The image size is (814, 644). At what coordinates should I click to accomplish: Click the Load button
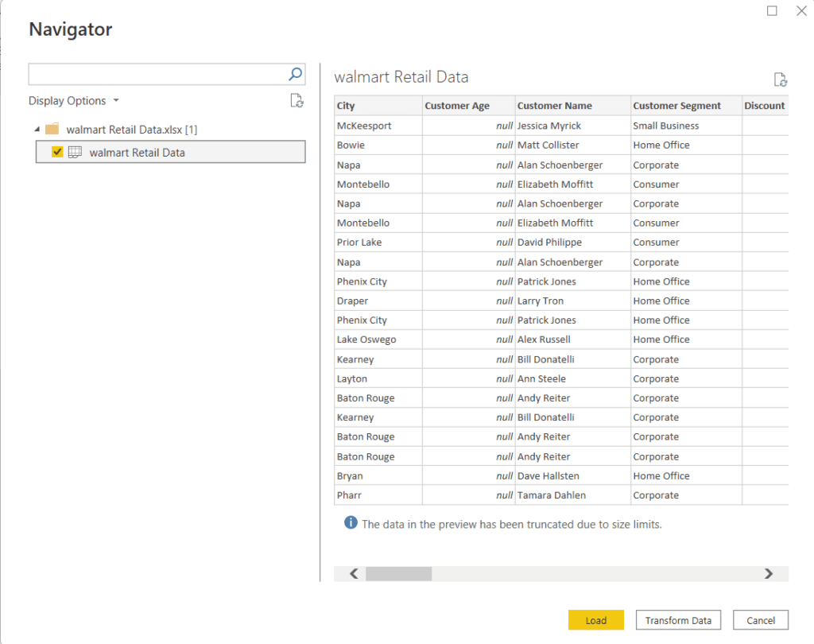(596, 620)
